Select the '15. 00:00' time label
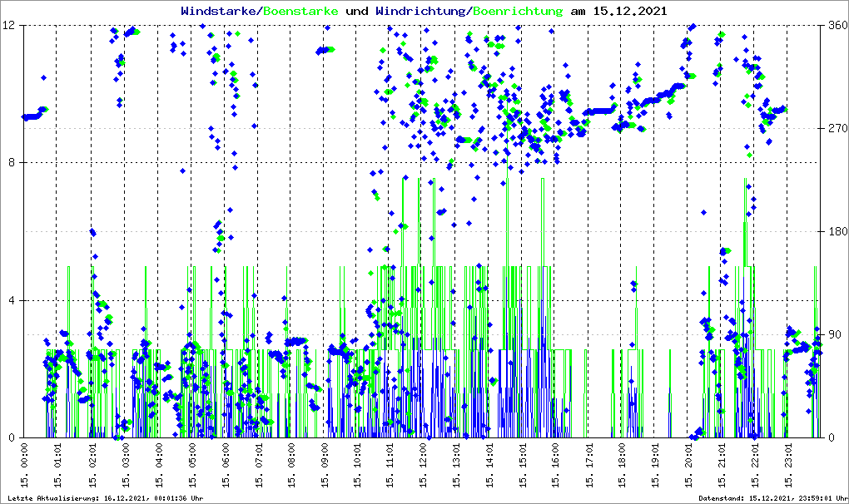This screenshot has width=849, height=504. [25, 467]
